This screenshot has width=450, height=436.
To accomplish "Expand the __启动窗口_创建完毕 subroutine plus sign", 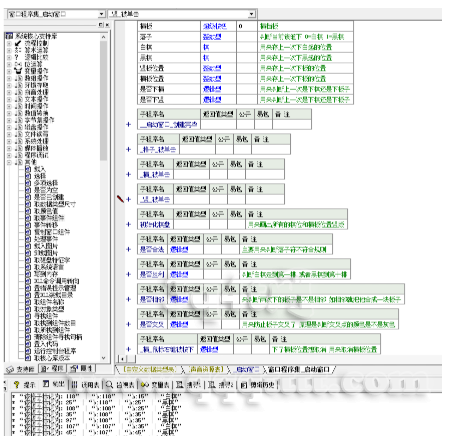I will click(128, 124).
